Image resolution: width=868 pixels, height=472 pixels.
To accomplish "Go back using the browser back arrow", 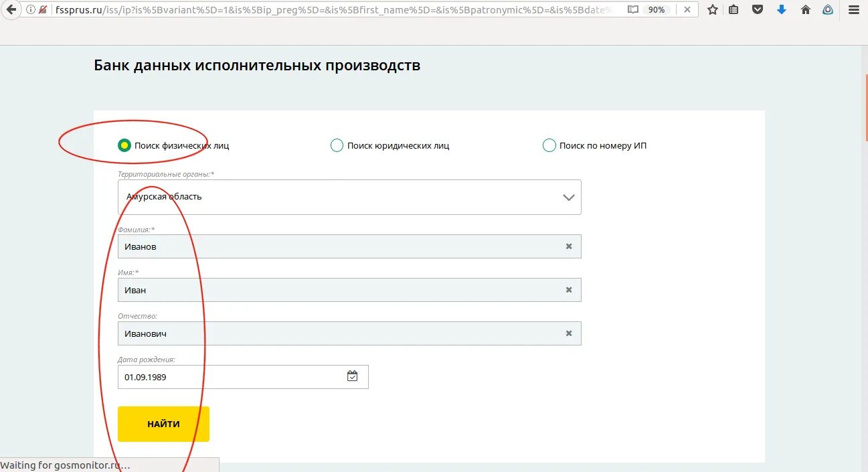I will [x=11, y=9].
